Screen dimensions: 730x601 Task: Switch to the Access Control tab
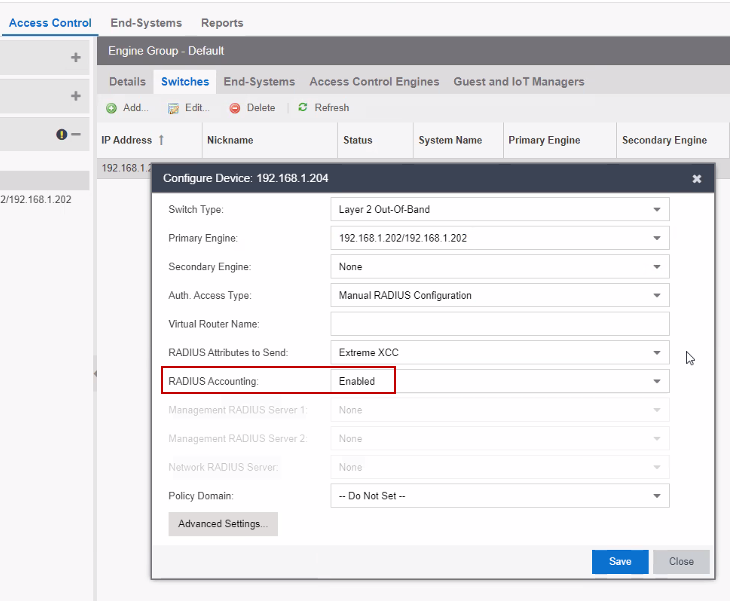[x=50, y=23]
